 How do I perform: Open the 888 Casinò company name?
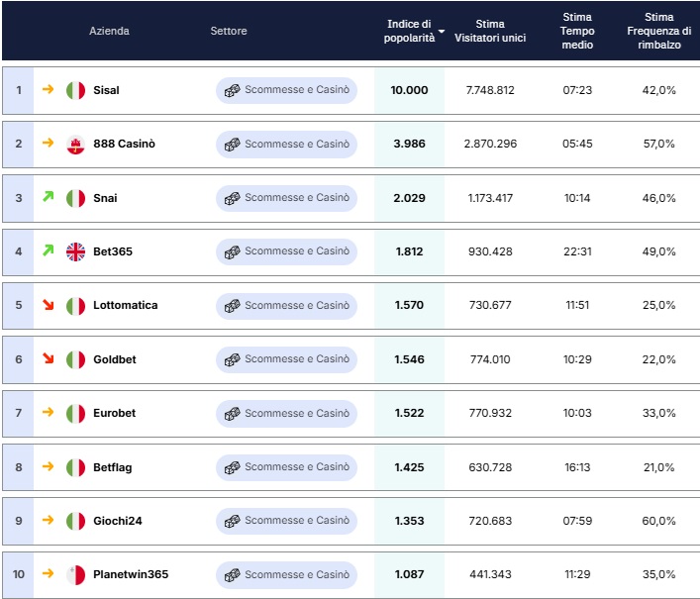(x=124, y=144)
